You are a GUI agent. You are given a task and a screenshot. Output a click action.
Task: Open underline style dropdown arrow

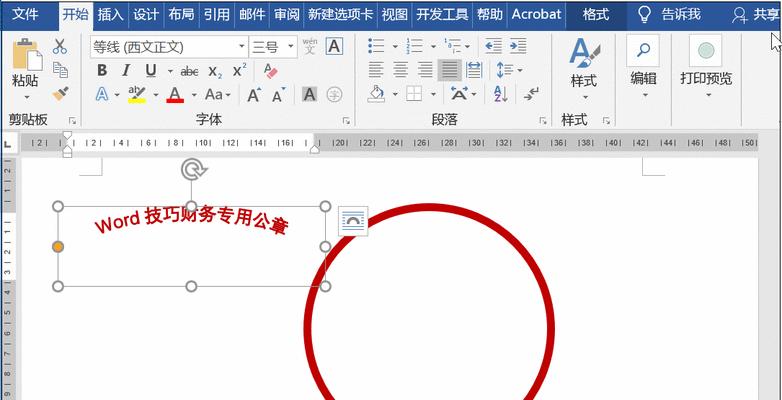click(x=170, y=71)
